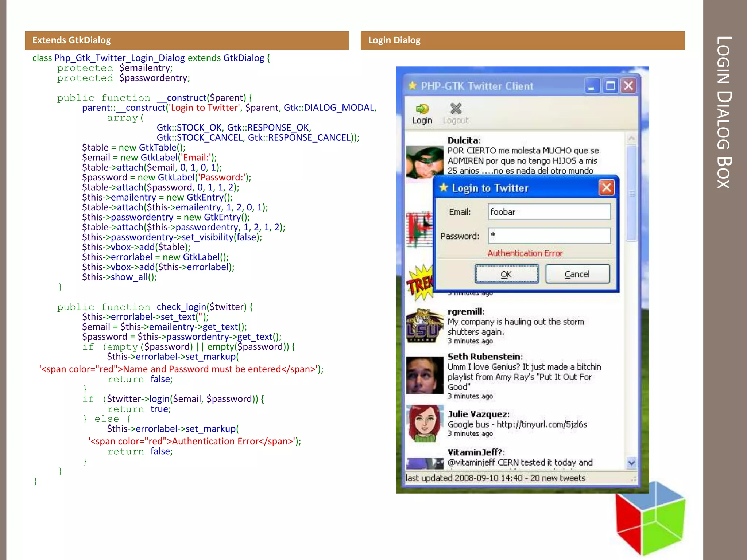The width and height of the screenshot is (747, 560).
Task: Dismiss the dialog with the Cancel button
Action: pos(577,274)
